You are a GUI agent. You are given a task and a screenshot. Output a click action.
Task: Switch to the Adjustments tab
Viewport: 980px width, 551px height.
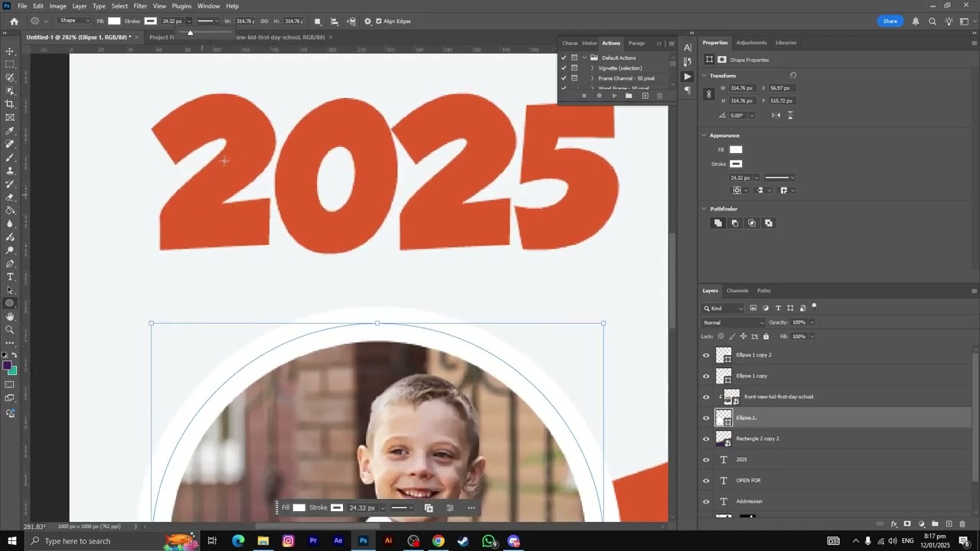tap(751, 43)
